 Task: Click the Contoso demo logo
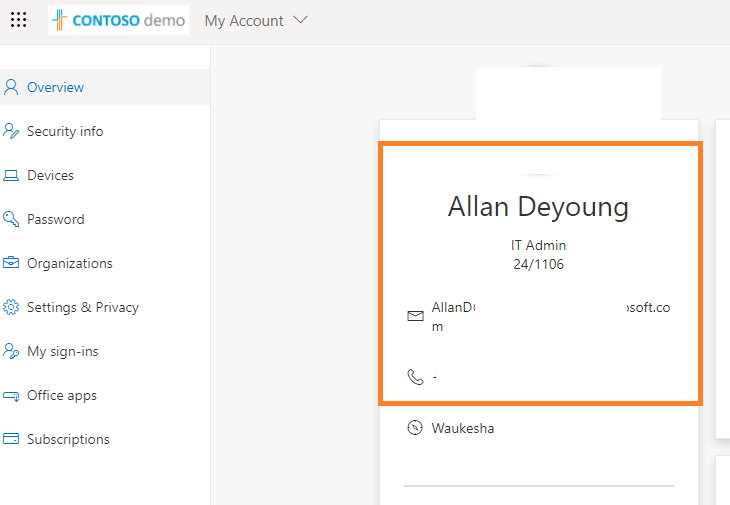click(118, 20)
